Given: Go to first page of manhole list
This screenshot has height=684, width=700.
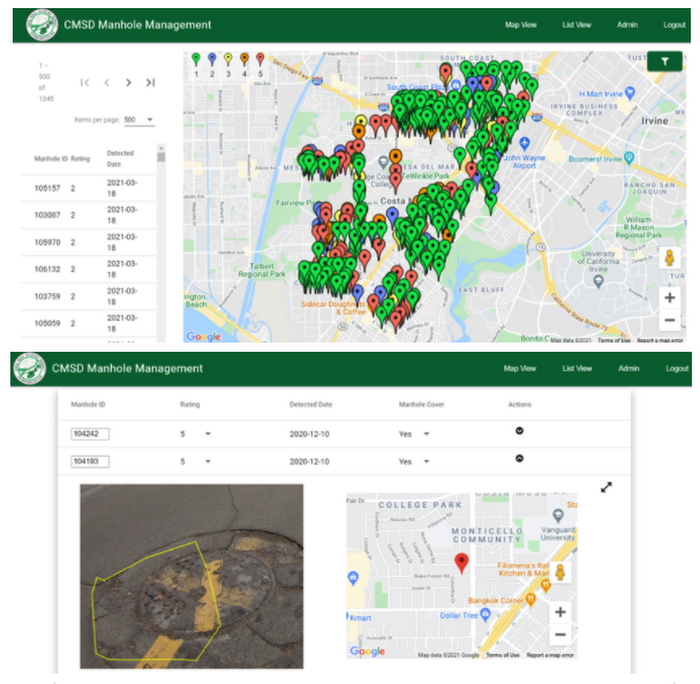Looking at the screenshot, I should pos(85,83).
